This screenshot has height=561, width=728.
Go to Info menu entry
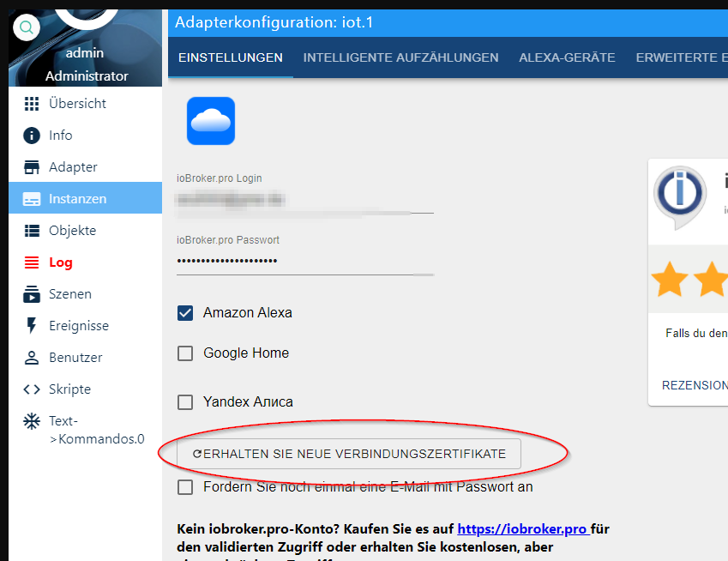click(86, 136)
